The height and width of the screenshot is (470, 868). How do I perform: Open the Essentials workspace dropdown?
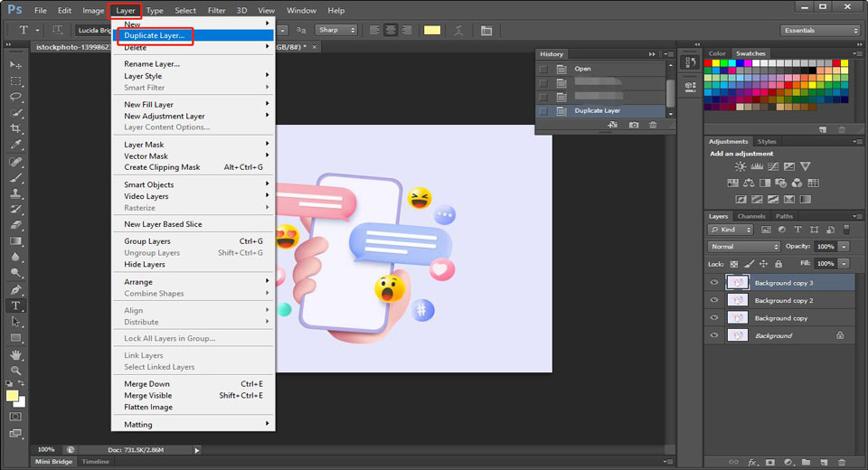(820, 31)
